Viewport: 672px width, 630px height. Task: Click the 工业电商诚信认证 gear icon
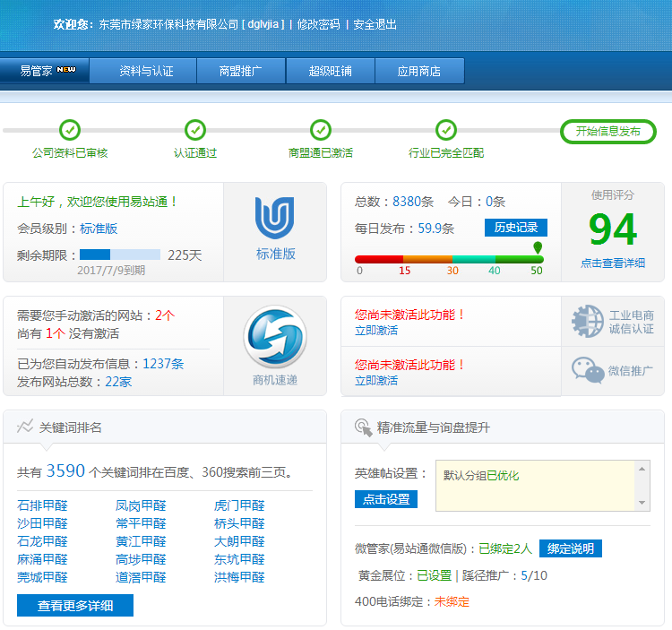tap(588, 321)
